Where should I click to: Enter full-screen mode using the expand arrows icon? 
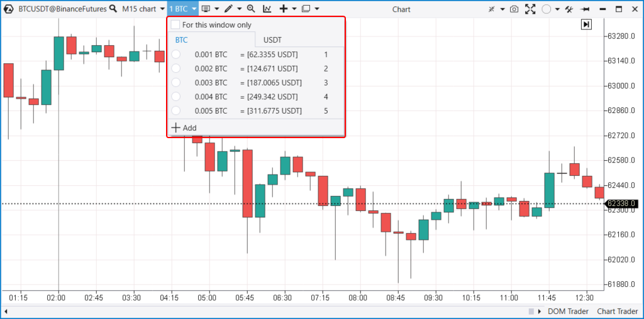click(x=530, y=9)
